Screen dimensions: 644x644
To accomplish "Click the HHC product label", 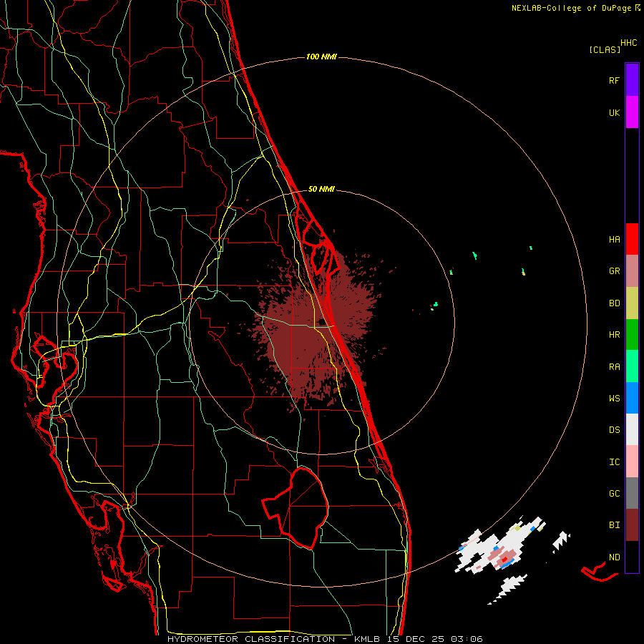I will [628, 43].
